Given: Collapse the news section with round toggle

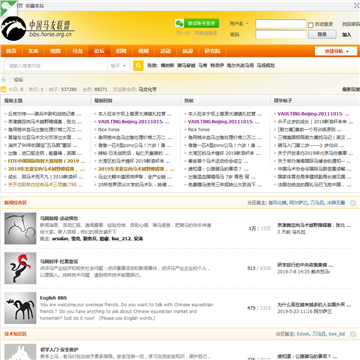Looking at the screenshot, I should (x=353, y=203).
